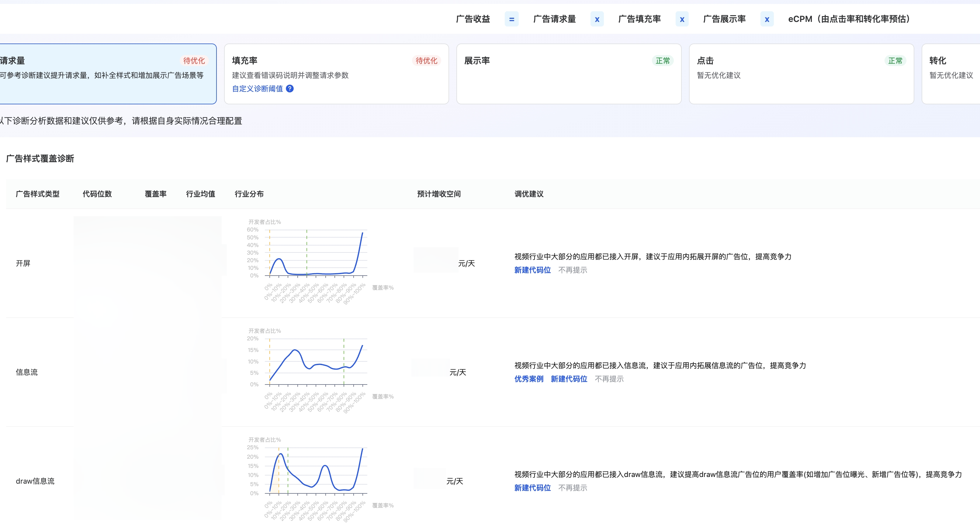Click the 正常 badge on 展示率 card
This screenshot has height=529, width=980.
[x=662, y=61]
